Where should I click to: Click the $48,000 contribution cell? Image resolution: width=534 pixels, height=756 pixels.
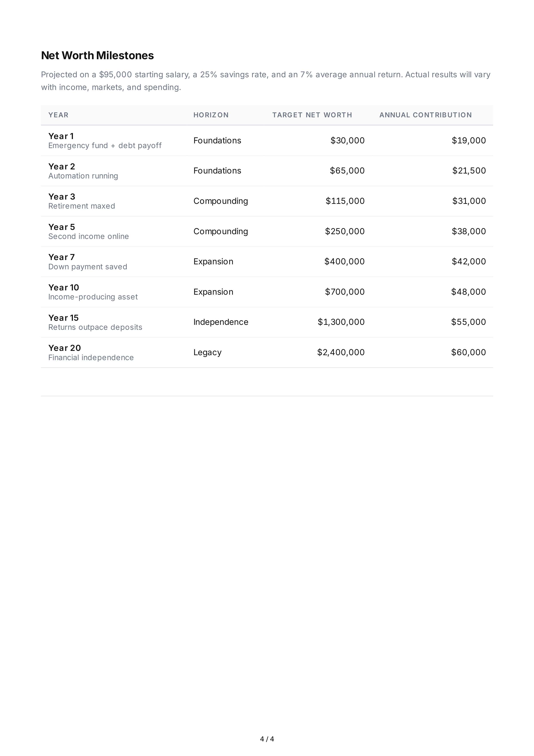[468, 292]
